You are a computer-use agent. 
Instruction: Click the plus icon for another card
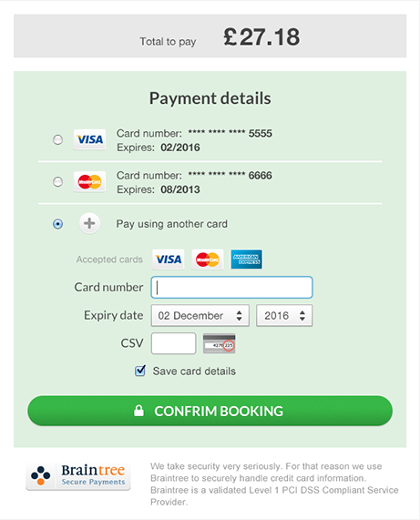tap(89, 223)
